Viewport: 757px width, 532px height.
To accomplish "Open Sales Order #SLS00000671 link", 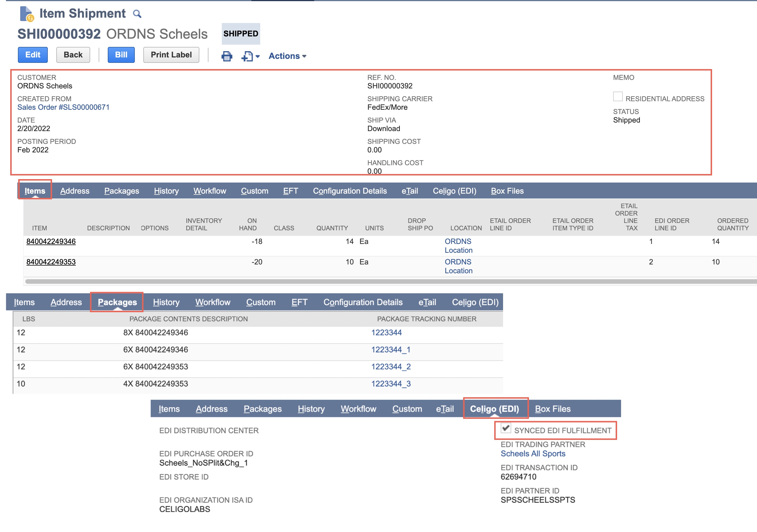I will 63,107.
